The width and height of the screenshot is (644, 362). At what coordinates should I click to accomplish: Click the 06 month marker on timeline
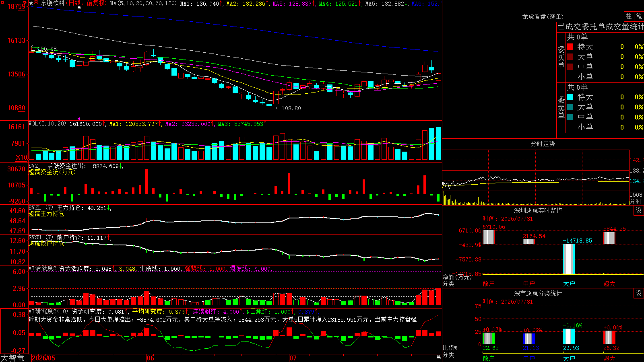point(151,358)
